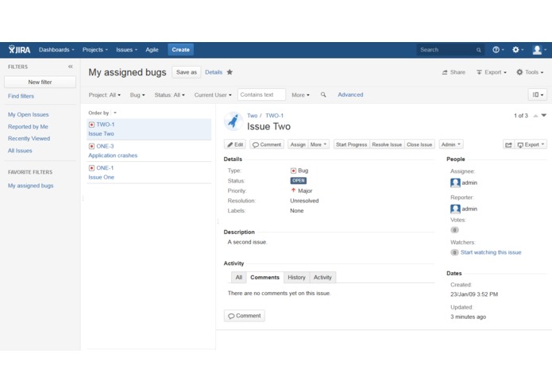This screenshot has height=392, width=552.
Task: Open the user profile avatar menu
Action: [539, 49]
